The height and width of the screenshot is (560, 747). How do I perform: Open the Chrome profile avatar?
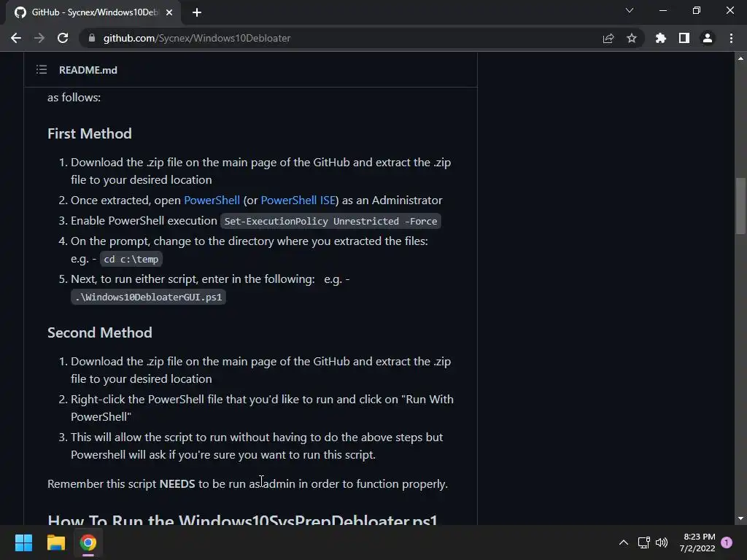pos(708,38)
